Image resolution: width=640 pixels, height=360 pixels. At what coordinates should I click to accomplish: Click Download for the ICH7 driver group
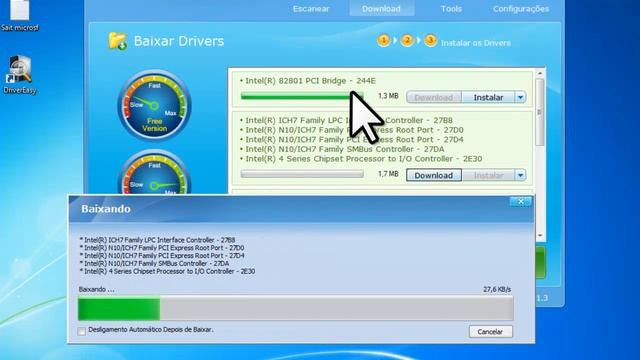point(434,175)
